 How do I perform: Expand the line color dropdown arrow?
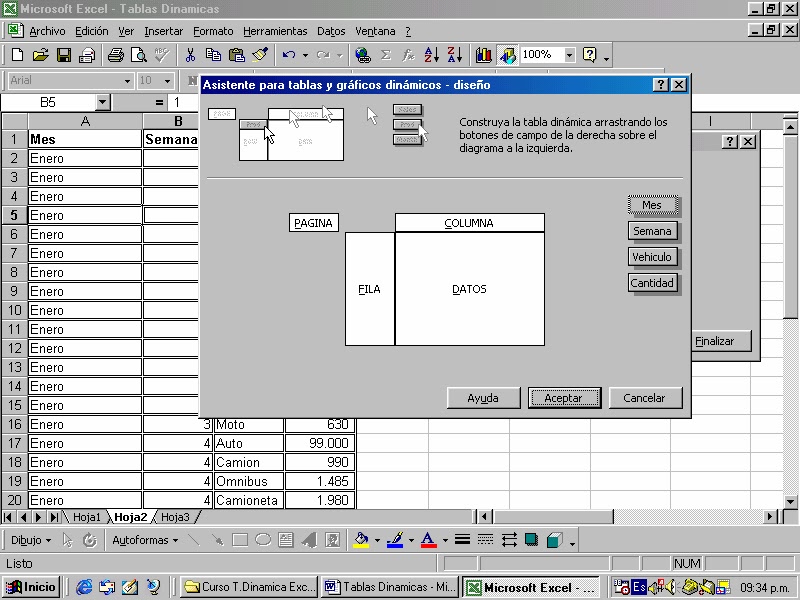[x=411, y=540]
